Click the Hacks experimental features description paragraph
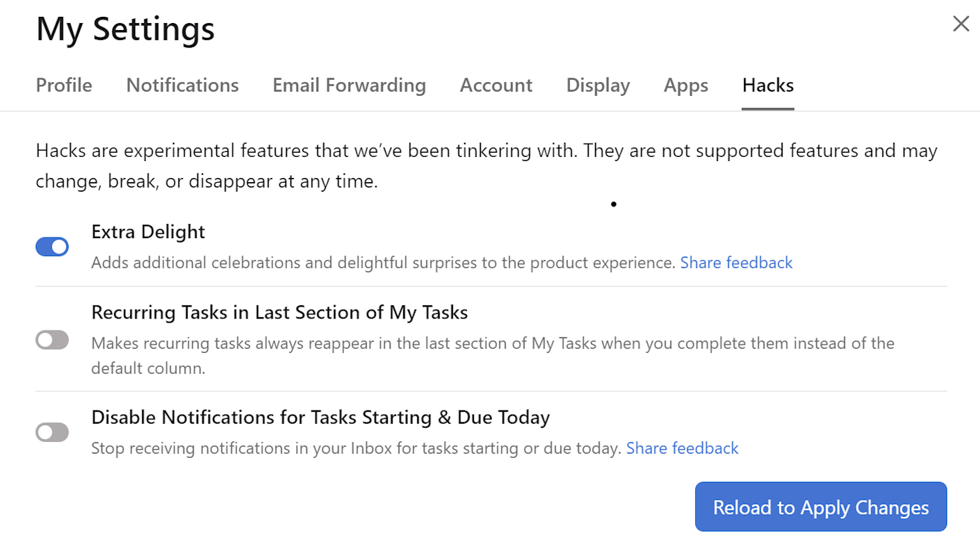 (486, 166)
